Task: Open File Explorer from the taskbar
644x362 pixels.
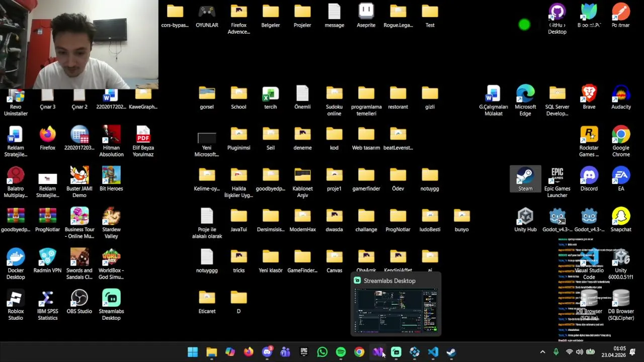Action: click(211, 352)
